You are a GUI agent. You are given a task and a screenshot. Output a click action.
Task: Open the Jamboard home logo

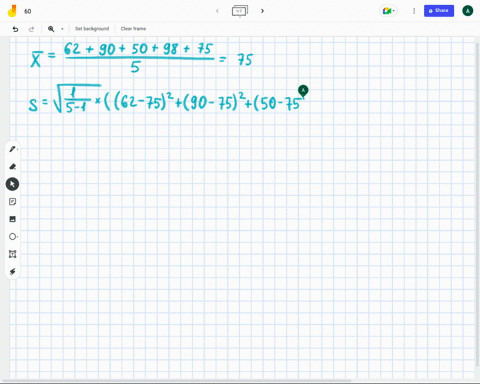12,11
